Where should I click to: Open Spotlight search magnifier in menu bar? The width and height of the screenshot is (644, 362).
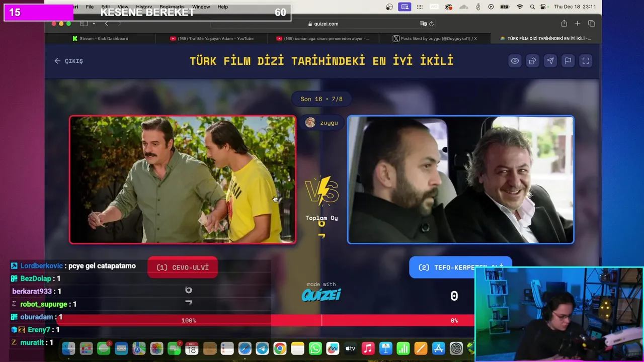click(x=532, y=7)
